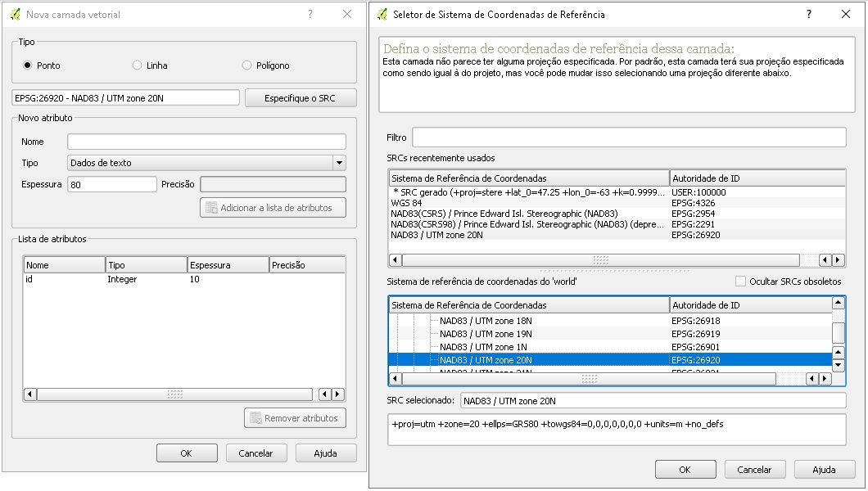Enable Ocultar SRCs obsoletos checkbox
868x491 pixels.
[741, 282]
